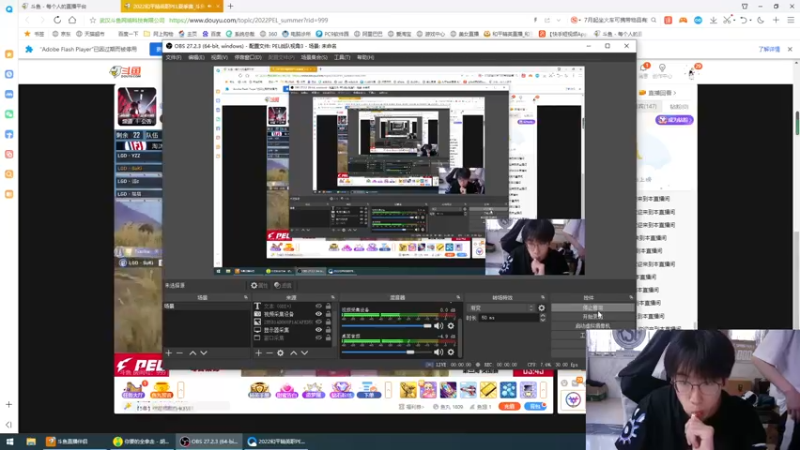Mute the first mixer channel speaker icon
This screenshot has height=450, width=800.
[x=438, y=326]
